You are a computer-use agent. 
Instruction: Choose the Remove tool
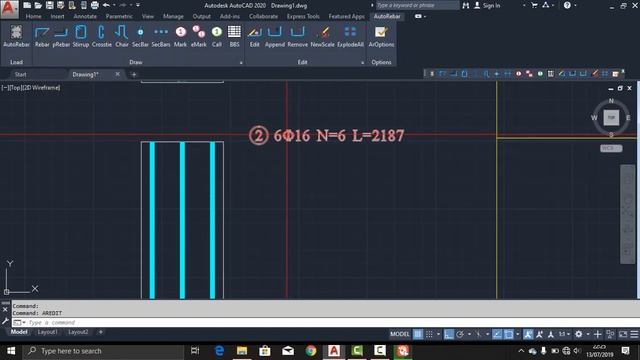click(298, 36)
